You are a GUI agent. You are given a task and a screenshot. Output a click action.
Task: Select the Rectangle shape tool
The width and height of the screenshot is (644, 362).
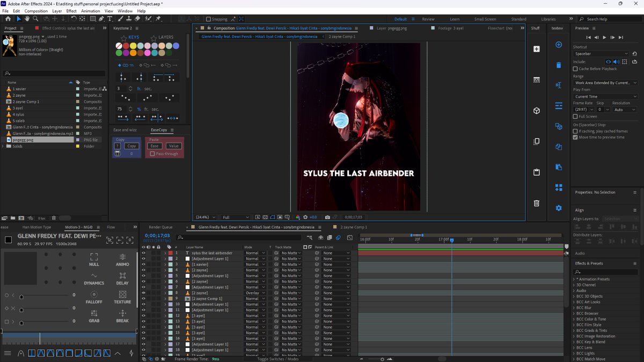click(x=93, y=19)
